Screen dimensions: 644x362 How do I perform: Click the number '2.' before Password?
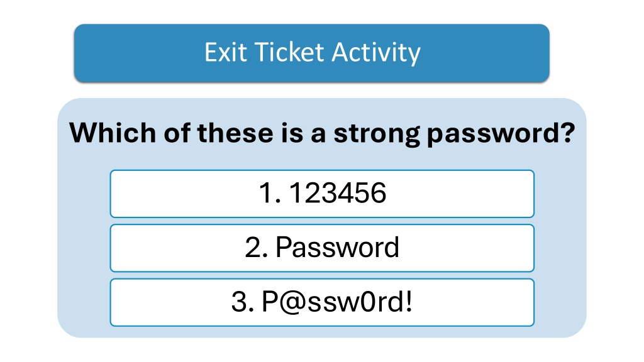[257, 248]
